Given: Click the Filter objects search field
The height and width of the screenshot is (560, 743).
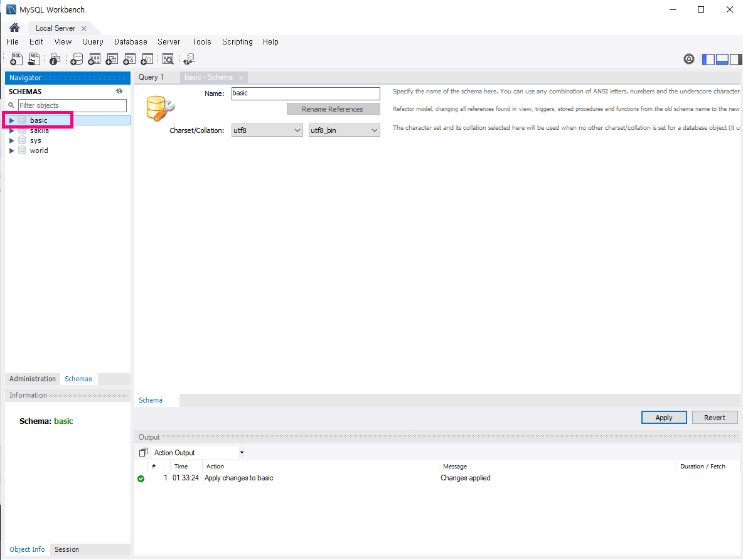Looking at the screenshot, I should (73, 105).
